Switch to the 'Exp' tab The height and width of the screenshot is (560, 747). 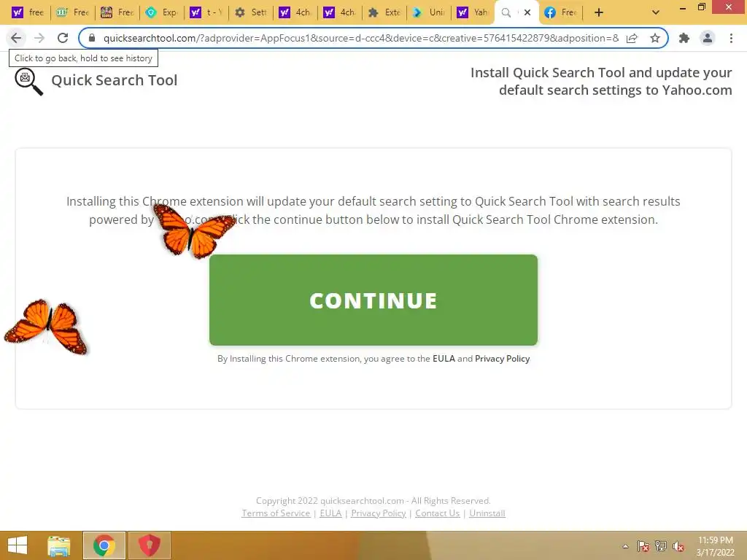(162, 12)
